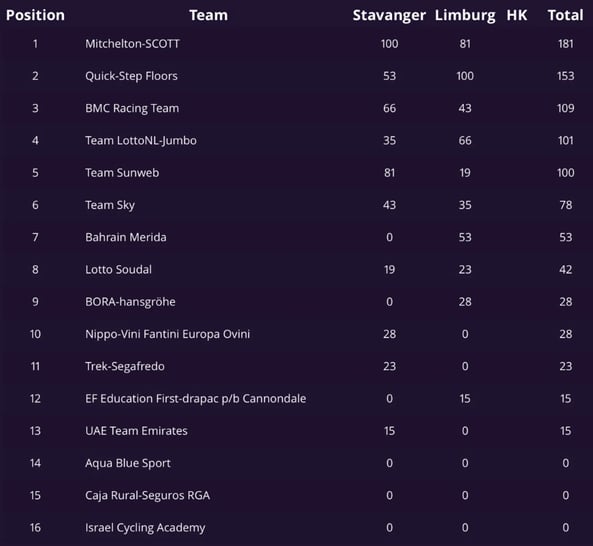
Task: Open Mitchelton-SCOTT team entry
Action: click(132, 44)
